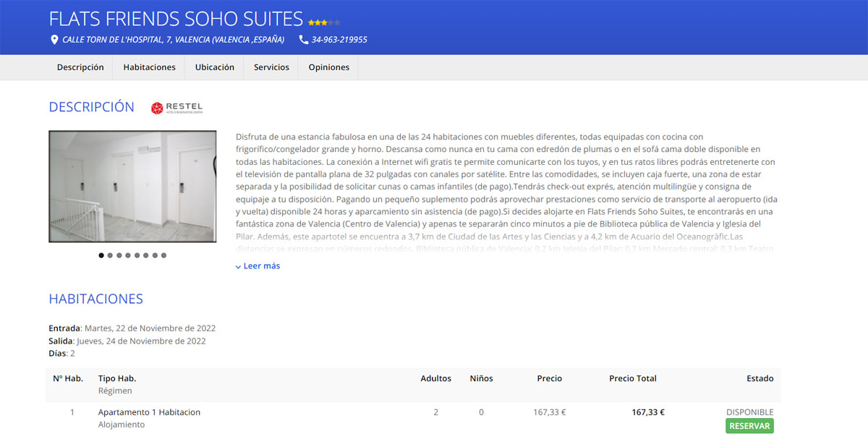Click the Precio Total column header
868x434 pixels.
(x=633, y=378)
